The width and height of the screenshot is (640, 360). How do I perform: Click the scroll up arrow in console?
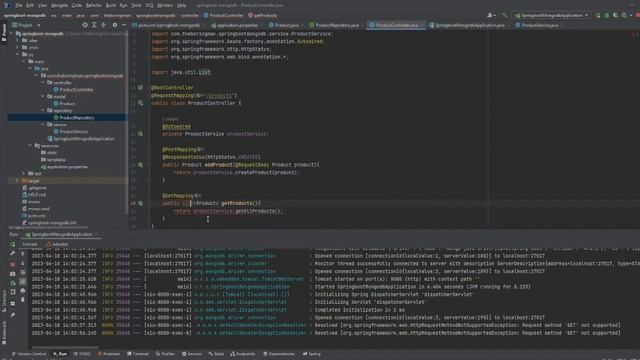click(23, 254)
